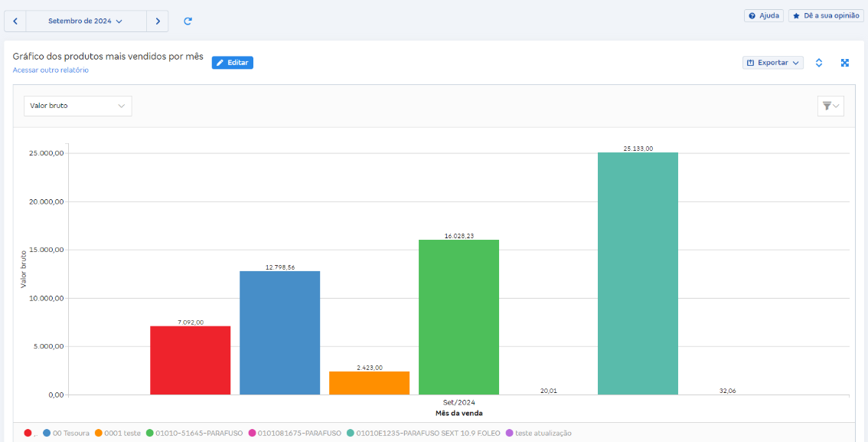Toggle 'teste atualização' legend item
Image resolution: width=868 pixels, height=442 pixels.
point(543,433)
